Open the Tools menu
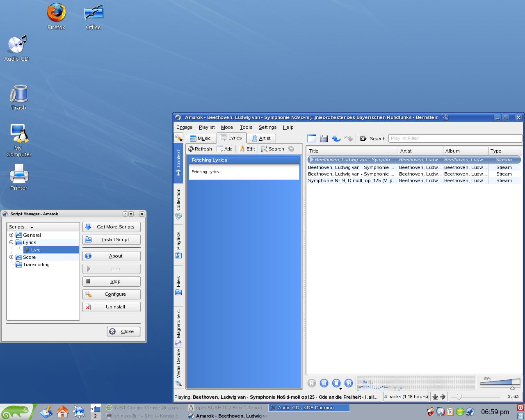The image size is (525, 420). click(x=246, y=127)
